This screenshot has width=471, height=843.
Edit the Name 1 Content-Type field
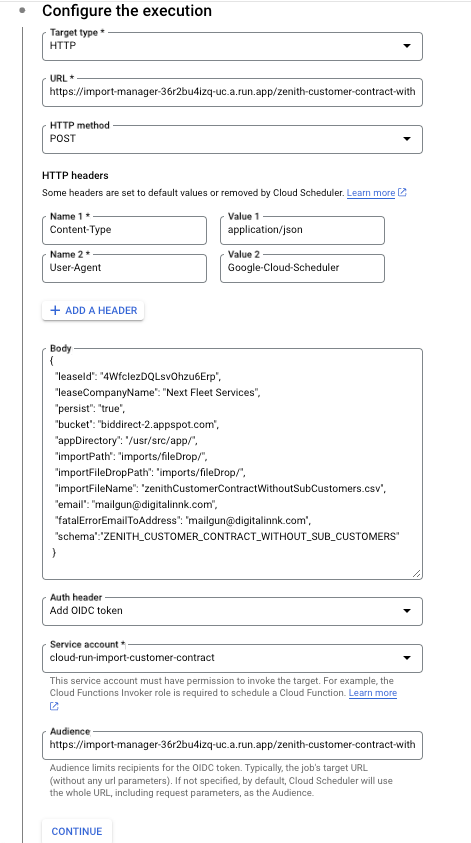(124, 231)
